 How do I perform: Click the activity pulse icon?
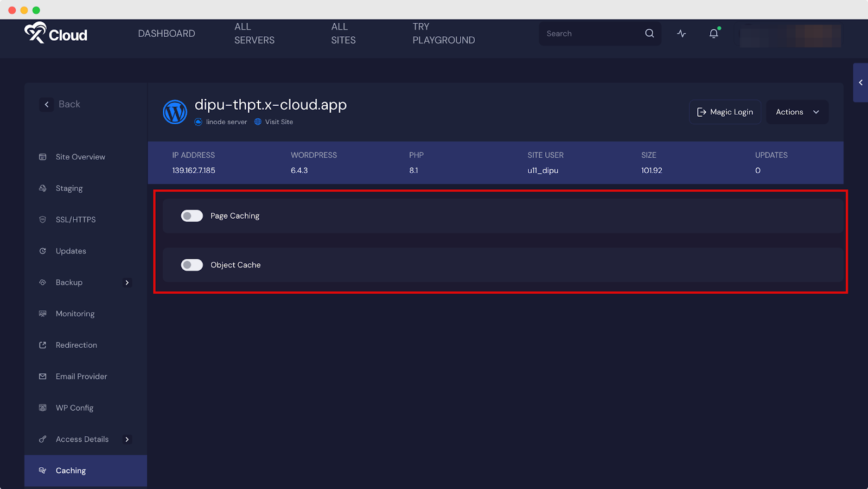(681, 34)
